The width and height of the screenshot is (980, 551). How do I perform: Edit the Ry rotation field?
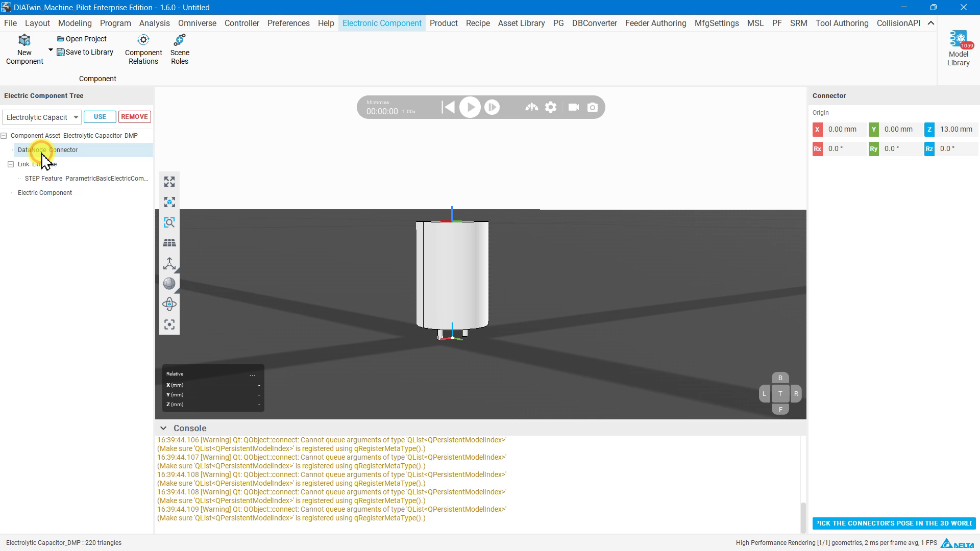coord(901,149)
